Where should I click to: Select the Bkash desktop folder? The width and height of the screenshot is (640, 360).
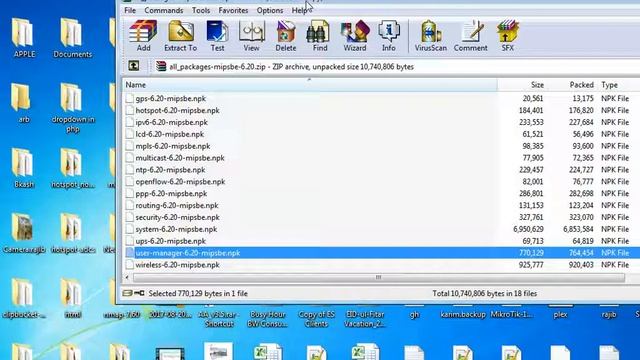click(23, 168)
